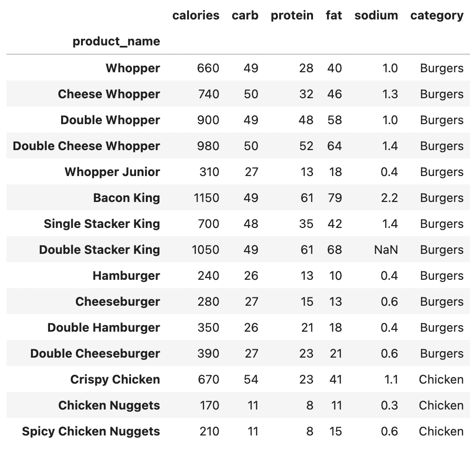Screen dimensions: 476x454
Task: Click the Crispy Chicken row label
Action: point(115,379)
